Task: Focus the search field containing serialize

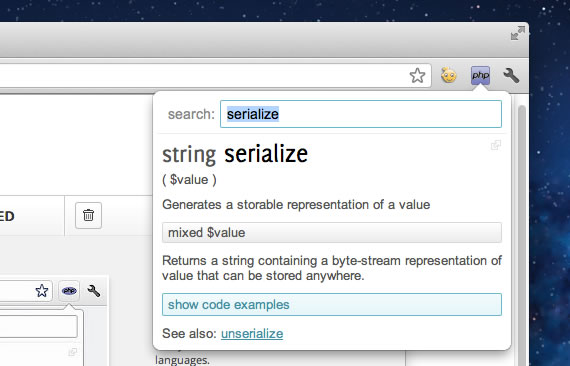Action: (361, 114)
